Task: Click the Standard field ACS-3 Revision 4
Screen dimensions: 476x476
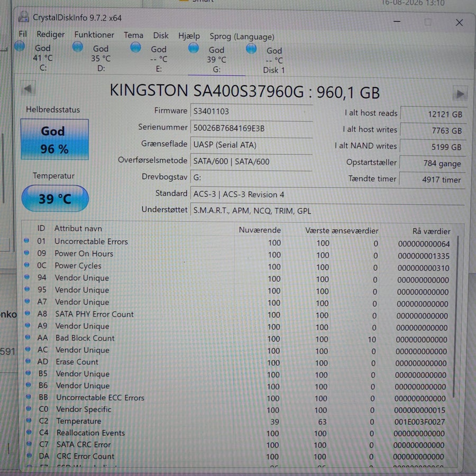Action: coord(327,194)
